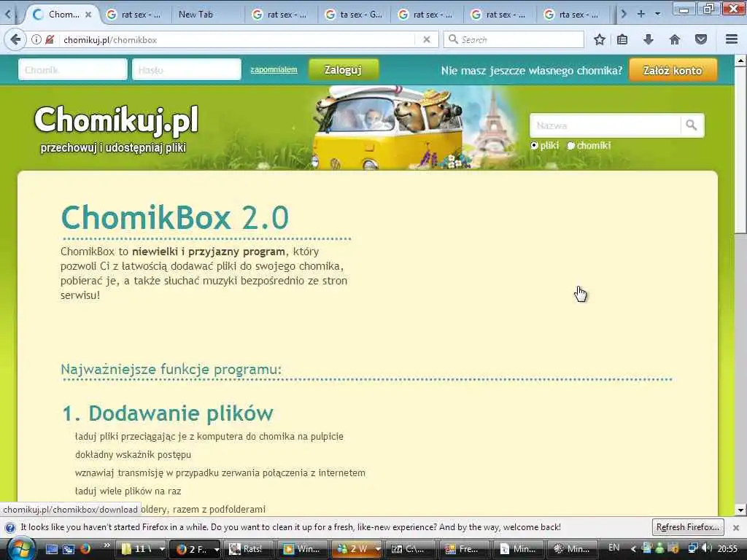Click Show Desktop quick launch icon
This screenshot has width=747, height=560.
(52, 549)
